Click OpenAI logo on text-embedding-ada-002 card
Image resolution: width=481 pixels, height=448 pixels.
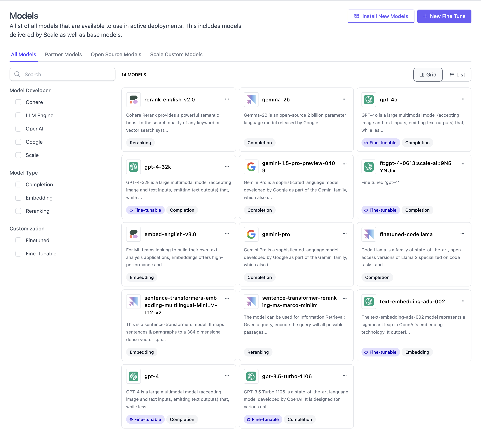(369, 302)
